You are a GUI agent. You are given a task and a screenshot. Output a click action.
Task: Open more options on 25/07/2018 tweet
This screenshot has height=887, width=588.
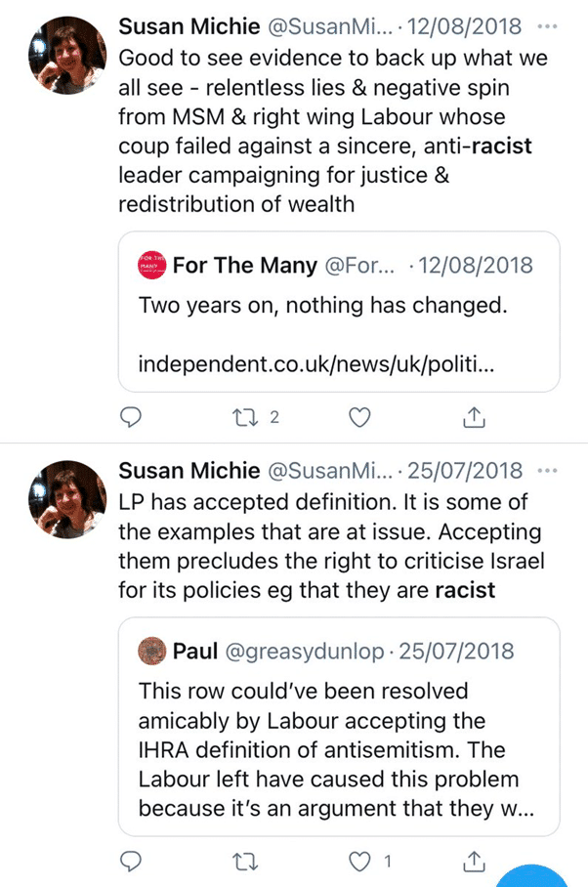point(552,471)
